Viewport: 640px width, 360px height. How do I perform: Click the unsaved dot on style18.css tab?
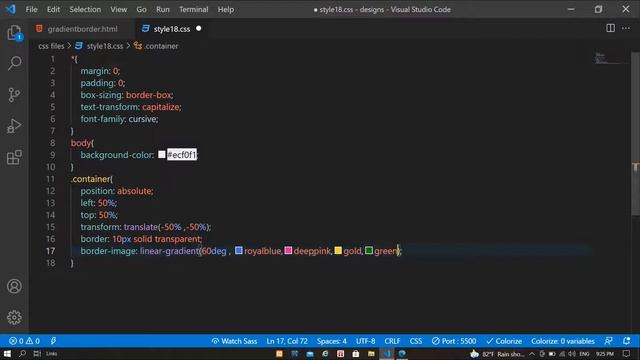pyautogui.click(x=199, y=29)
